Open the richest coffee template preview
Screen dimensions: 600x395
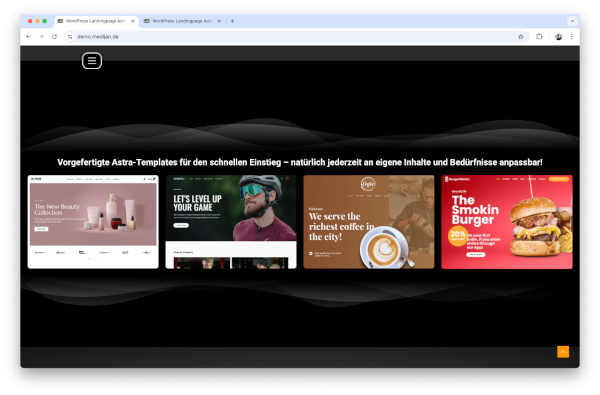(369, 222)
